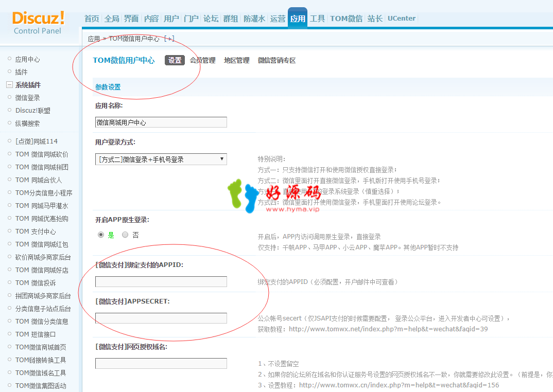The width and height of the screenshot is (553, 392).
Task: Select the active 应用 top menu tab
Action: 298,18
